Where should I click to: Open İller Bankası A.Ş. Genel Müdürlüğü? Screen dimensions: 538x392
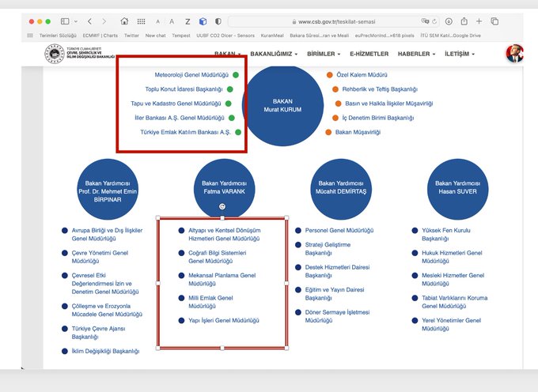(179, 118)
